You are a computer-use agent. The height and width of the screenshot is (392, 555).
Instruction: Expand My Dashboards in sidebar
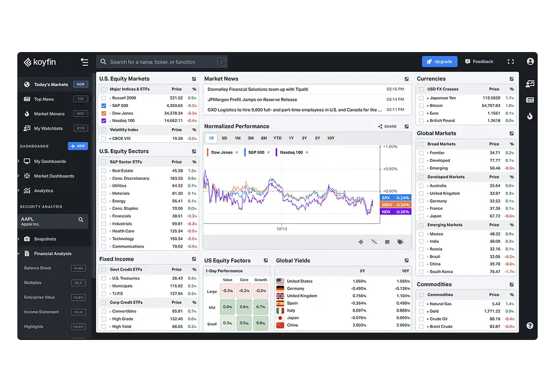coord(18,161)
